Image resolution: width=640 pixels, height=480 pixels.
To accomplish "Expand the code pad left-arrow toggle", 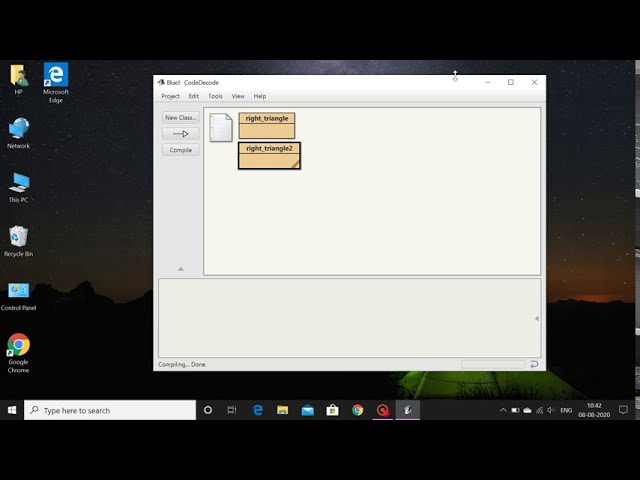I will (x=537, y=318).
